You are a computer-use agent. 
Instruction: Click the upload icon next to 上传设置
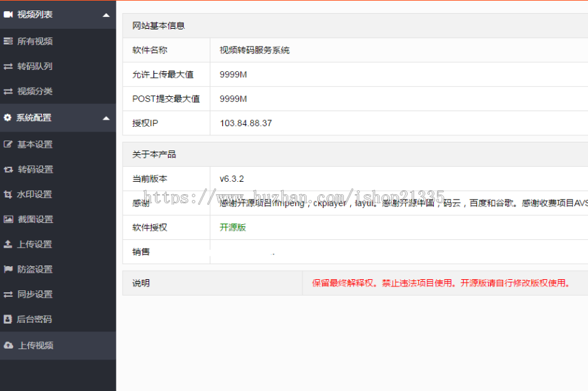(8, 245)
